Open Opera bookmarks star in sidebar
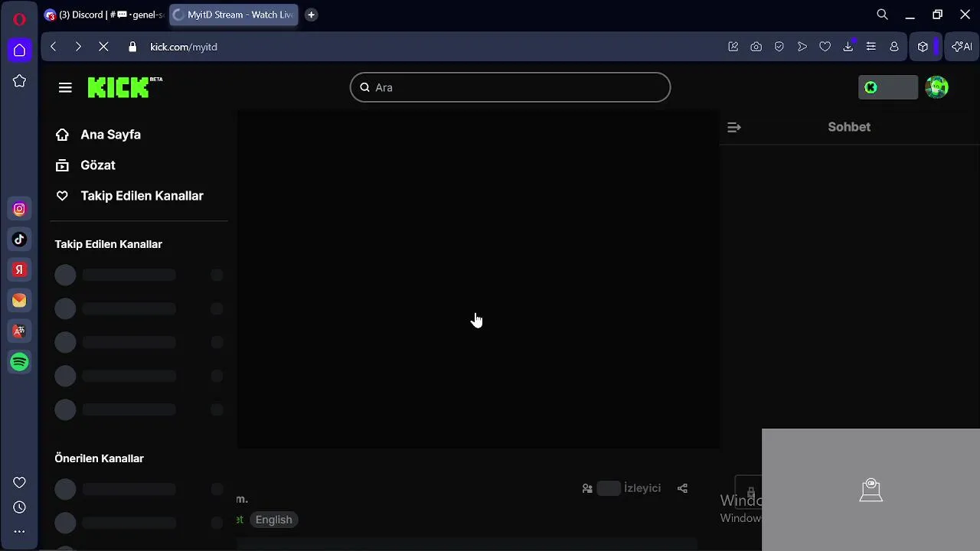Viewport: 980px width, 551px height. [x=19, y=81]
